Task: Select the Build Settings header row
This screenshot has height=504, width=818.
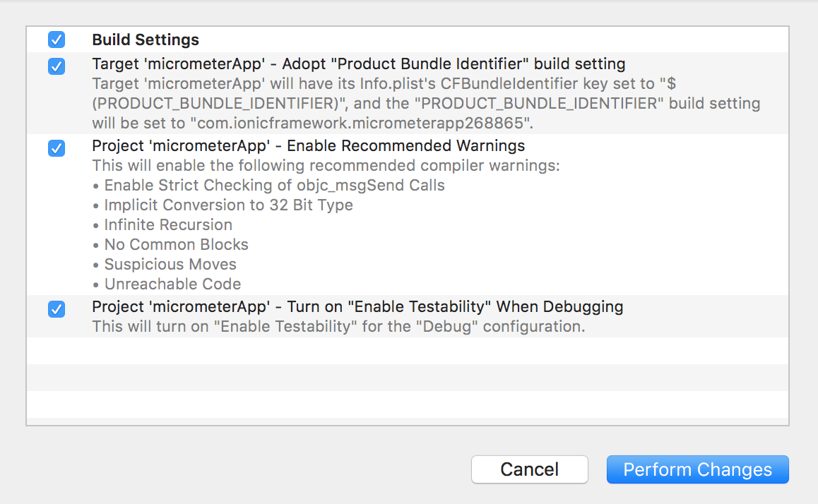Action: tap(146, 40)
